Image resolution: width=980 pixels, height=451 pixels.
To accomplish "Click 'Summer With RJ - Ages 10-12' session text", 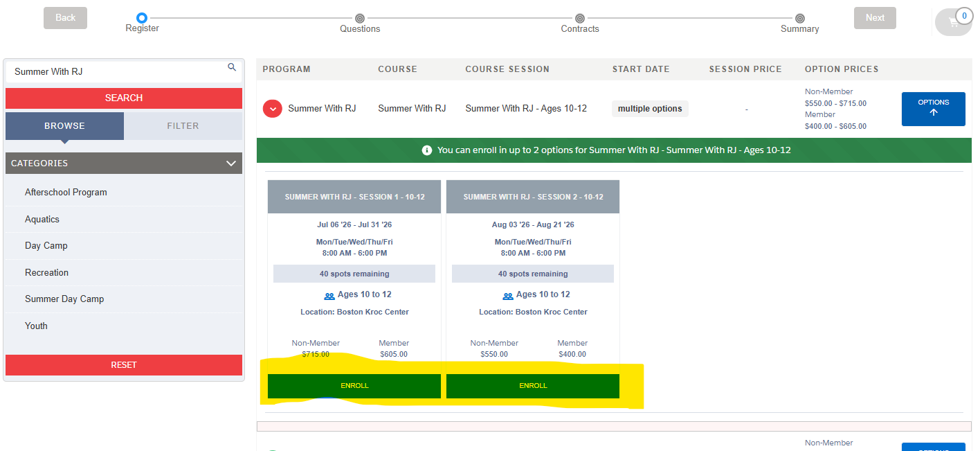I will (526, 109).
